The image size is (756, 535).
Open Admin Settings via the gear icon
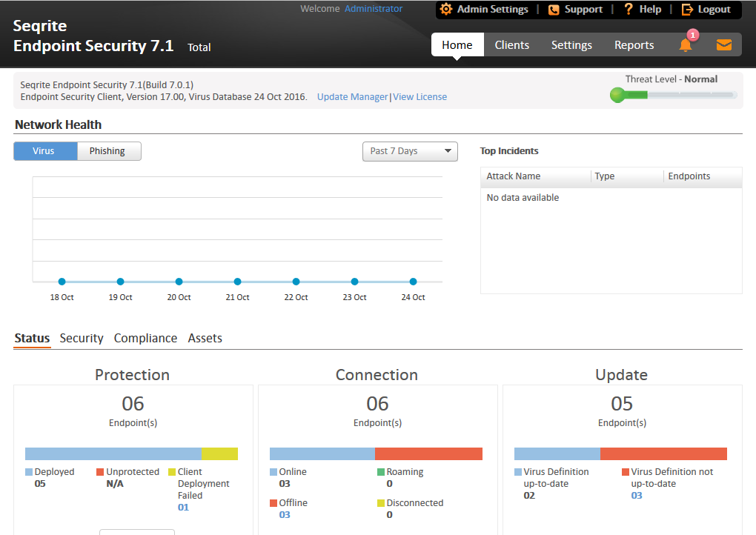pos(446,9)
